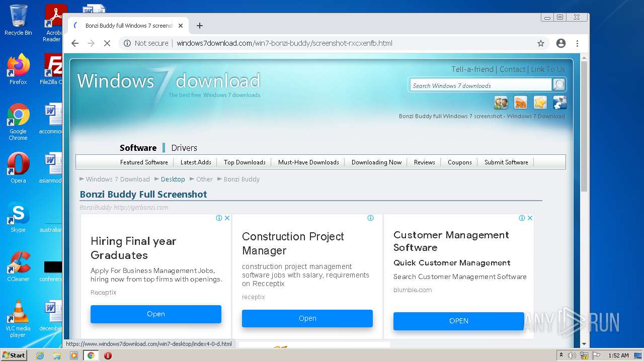Select the CCleaner desktop shortcut
644x362 pixels.
(18, 266)
